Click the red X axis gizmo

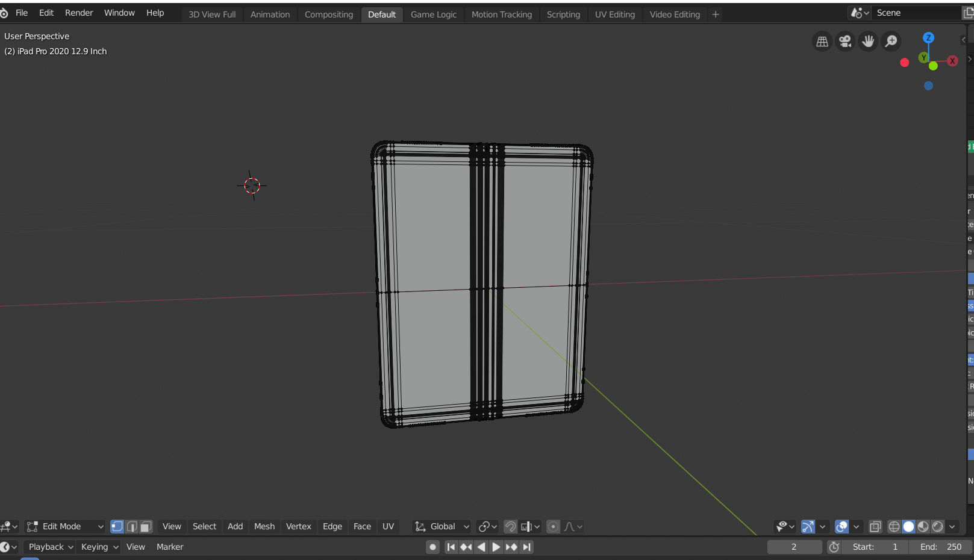[x=952, y=61]
